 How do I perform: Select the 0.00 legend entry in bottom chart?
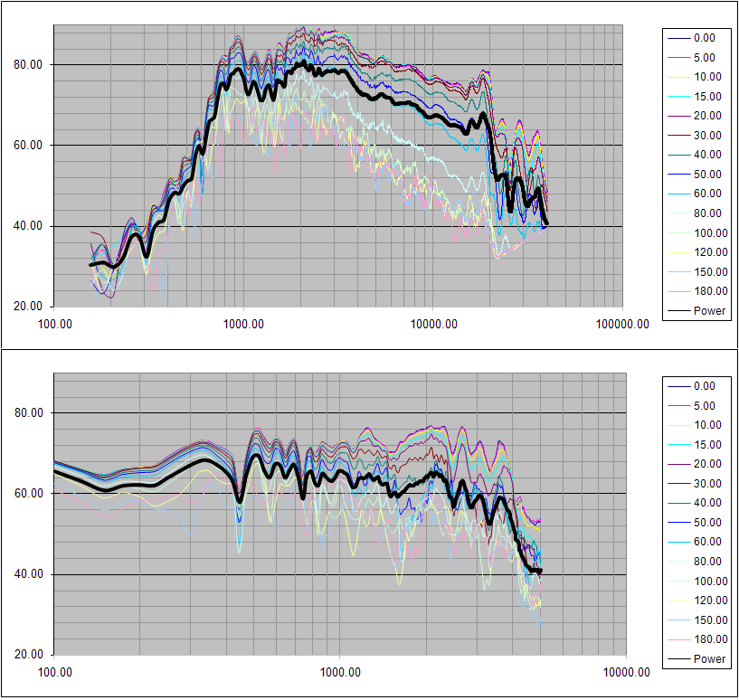692,386
